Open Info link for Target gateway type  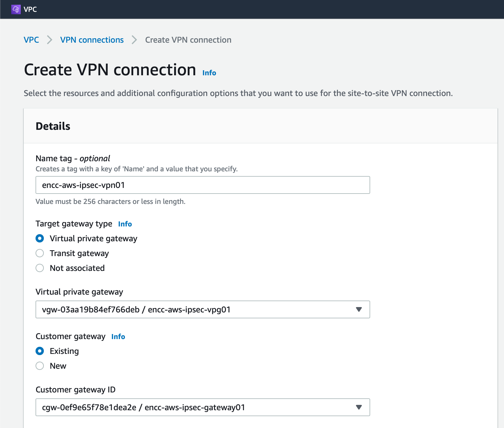tap(125, 224)
